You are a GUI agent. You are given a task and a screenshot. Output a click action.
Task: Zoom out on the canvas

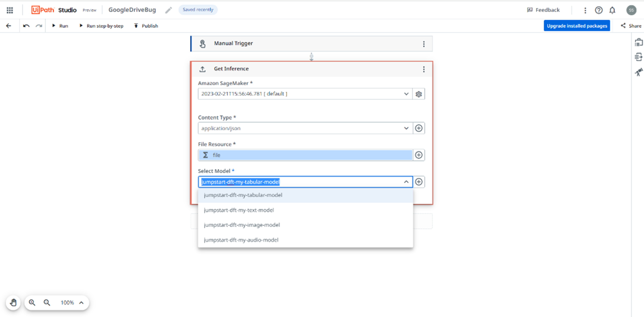47,303
